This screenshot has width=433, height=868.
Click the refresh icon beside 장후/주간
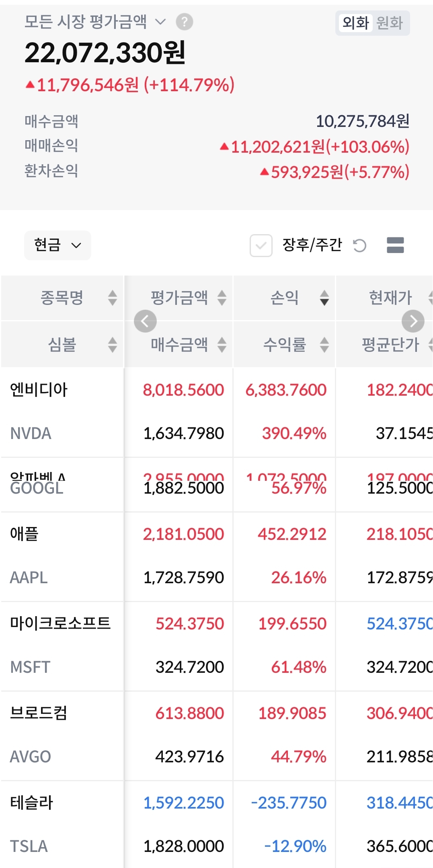[x=359, y=245]
